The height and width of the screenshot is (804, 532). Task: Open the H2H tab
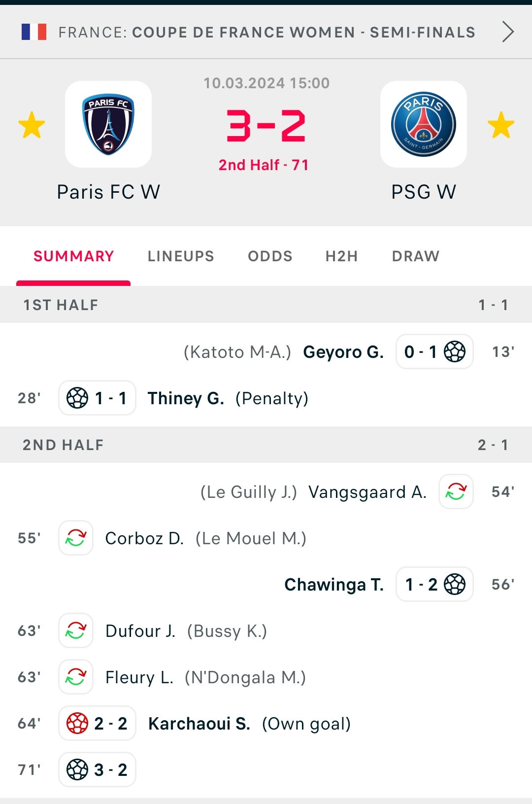click(341, 256)
